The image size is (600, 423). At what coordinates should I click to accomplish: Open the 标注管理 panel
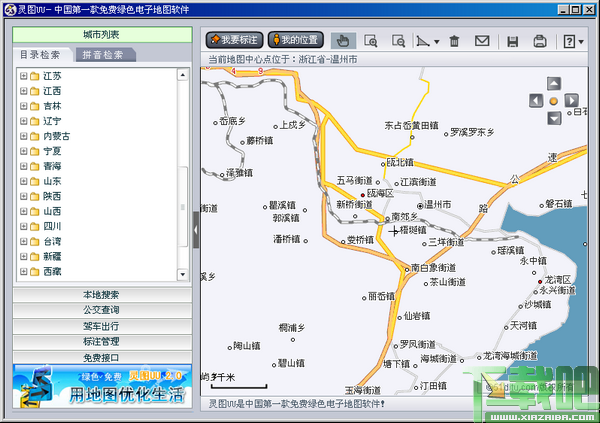tap(102, 341)
